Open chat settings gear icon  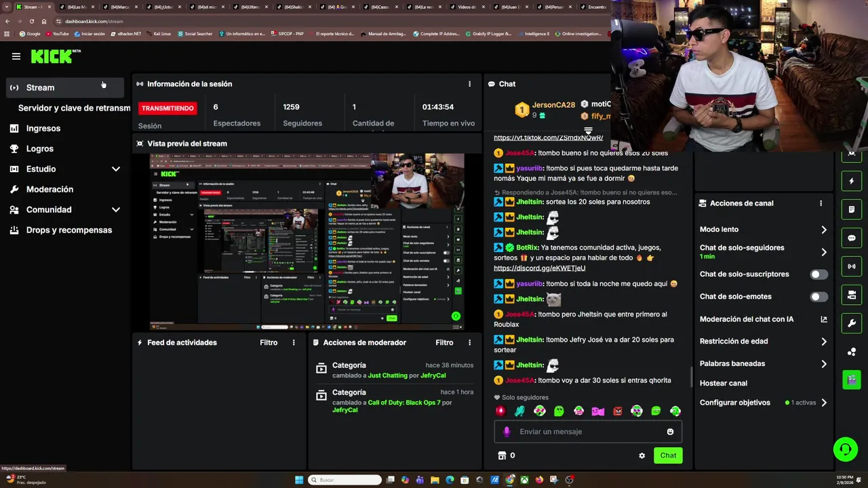click(x=642, y=455)
